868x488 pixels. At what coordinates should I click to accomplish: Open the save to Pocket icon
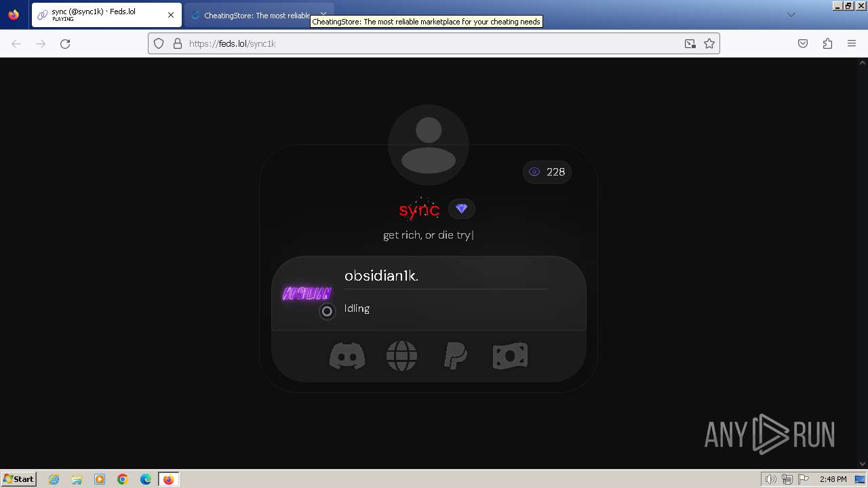[803, 43]
